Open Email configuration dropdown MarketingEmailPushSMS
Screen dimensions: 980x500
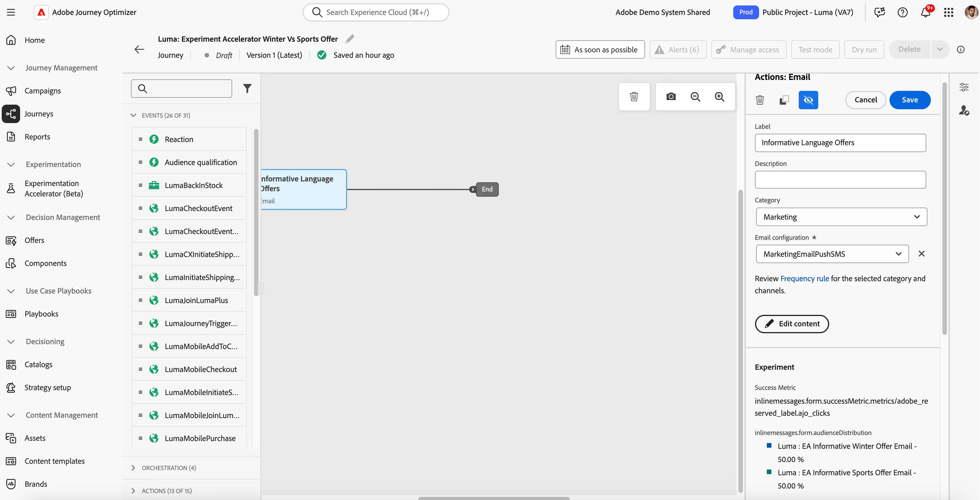pyautogui.click(x=832, y=254)
